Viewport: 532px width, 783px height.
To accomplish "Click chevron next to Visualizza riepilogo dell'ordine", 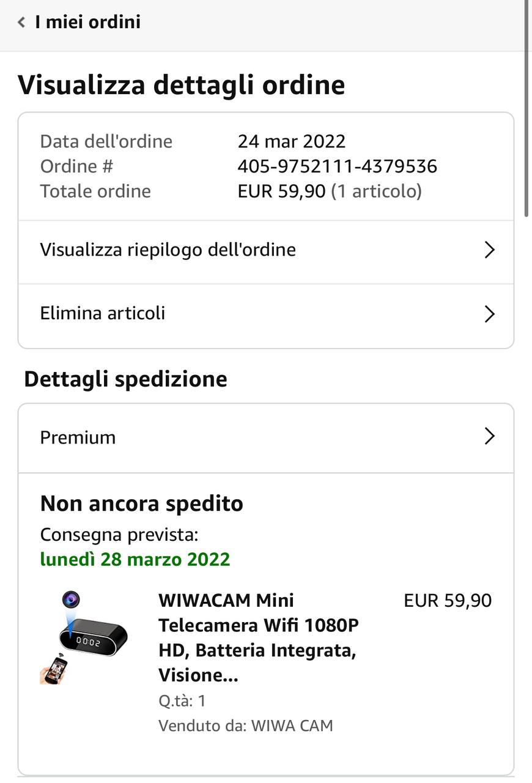I will coord(489,250).
